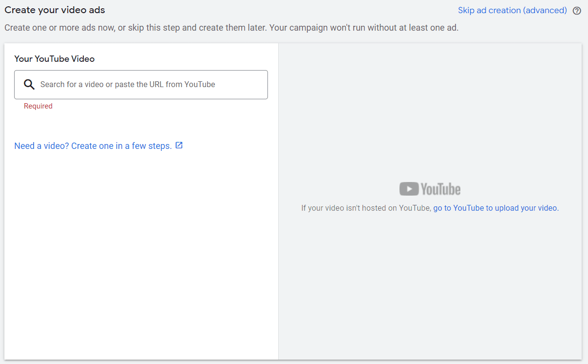
Task: Click Skip ad creation (advanced) link
Action: pyautogui.click(x=512, y=10)
